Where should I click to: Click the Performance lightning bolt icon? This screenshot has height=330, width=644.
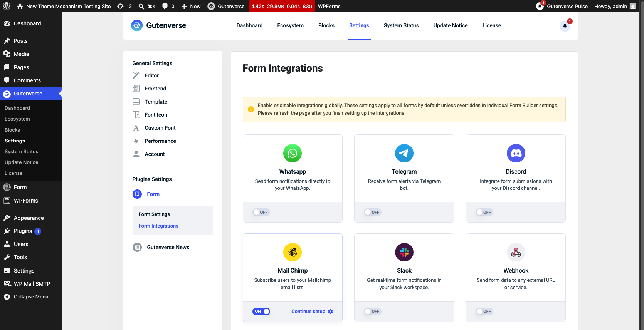(136, 141)
